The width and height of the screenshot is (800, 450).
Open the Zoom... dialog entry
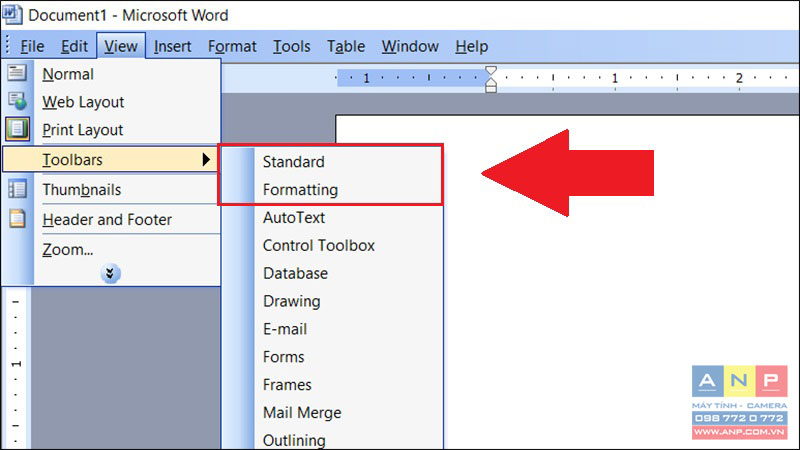click(111, 249)
